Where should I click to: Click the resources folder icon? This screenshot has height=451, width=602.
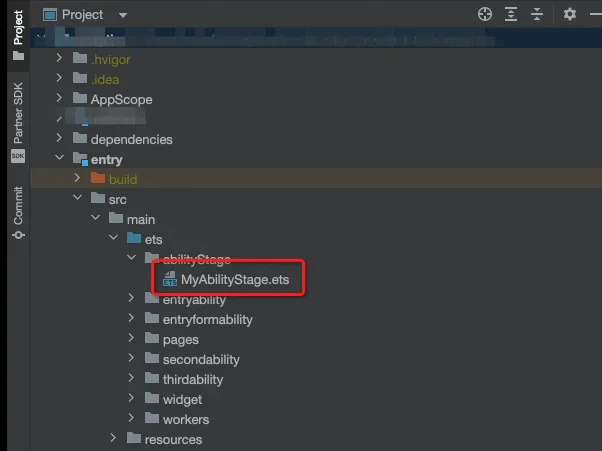click(x=134, y=437)
